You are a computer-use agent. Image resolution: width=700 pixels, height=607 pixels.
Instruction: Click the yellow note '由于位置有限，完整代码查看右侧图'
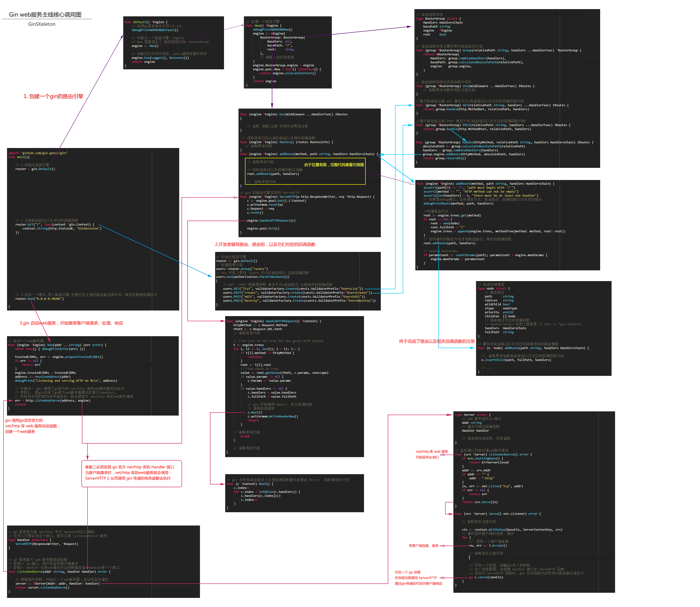pos(334,165)
